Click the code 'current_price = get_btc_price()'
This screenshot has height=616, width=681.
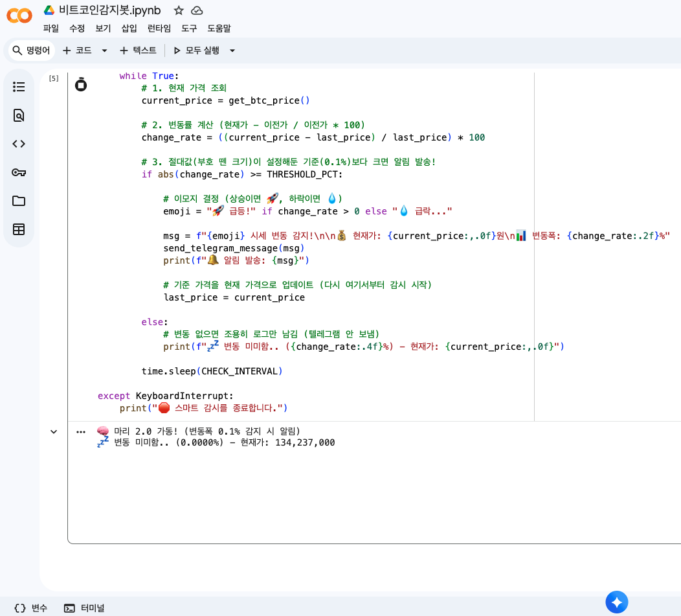(225, 100)
